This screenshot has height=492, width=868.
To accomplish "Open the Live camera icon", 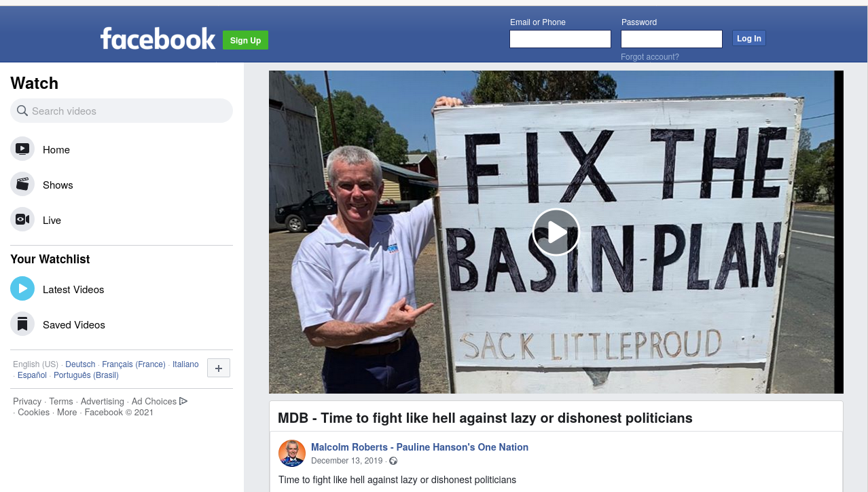I will click(22, 219).
